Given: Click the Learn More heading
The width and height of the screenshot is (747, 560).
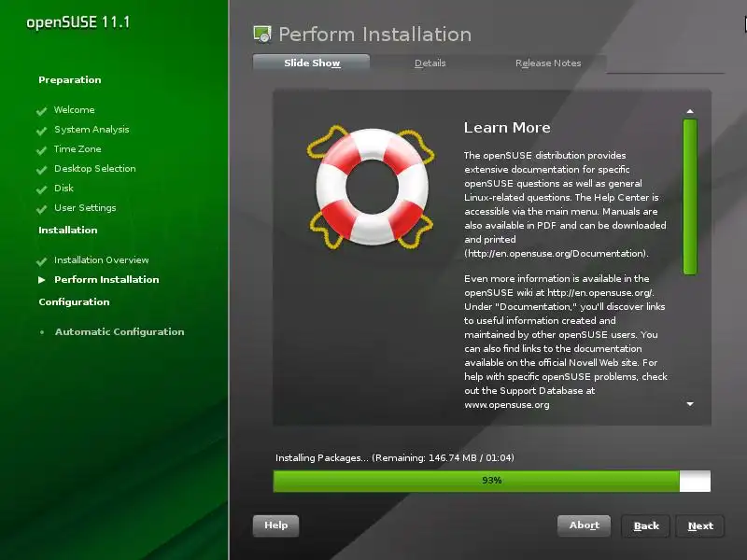Looking at the screenshot, I should 507,127.
